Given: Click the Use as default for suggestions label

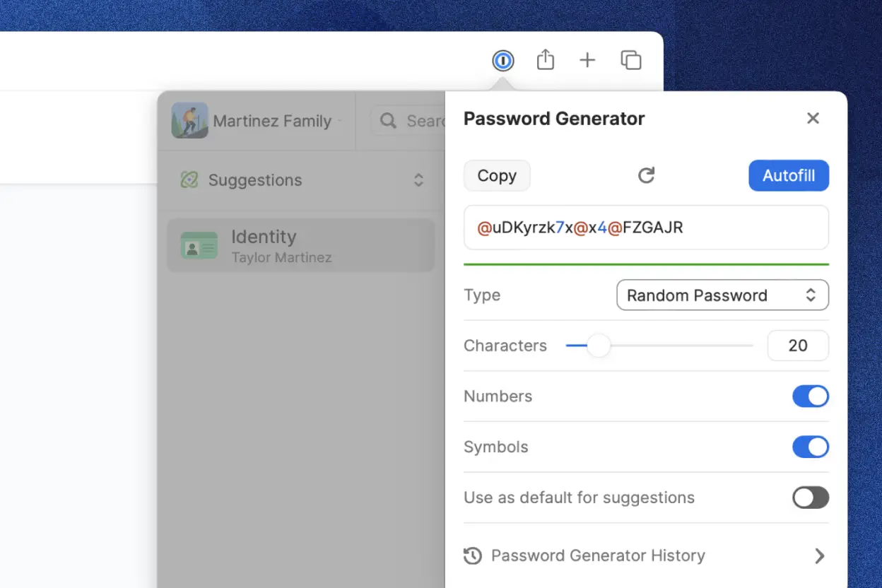Looking at the screenshot, I should [x=579, y=498].
